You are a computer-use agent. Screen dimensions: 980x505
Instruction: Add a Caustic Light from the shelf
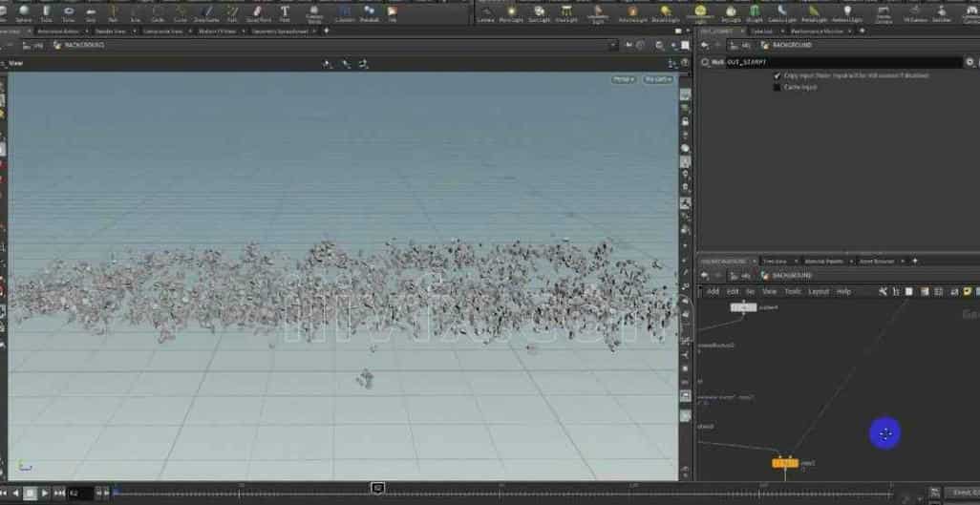tap(782, 12)
